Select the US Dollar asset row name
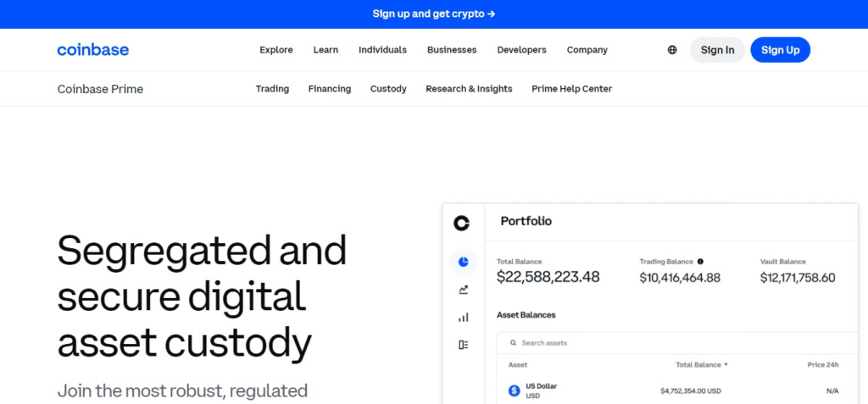 click(x=542, y=386)
